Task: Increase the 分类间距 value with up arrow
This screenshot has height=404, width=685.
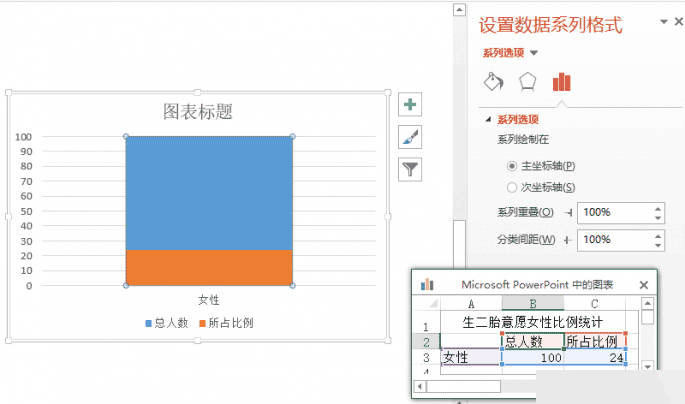Action: tap(658, 236)
